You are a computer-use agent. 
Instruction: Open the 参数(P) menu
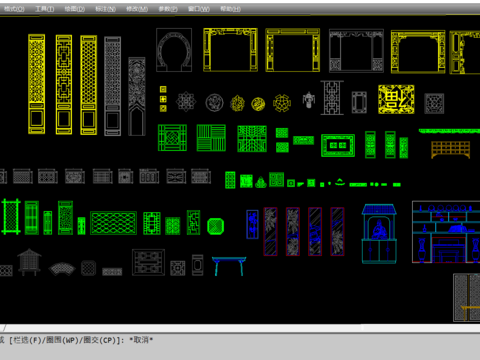[x=168, y=9]
